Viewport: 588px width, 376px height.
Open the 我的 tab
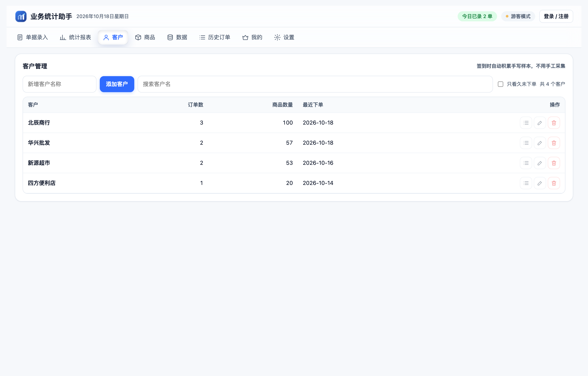(252, 37)
